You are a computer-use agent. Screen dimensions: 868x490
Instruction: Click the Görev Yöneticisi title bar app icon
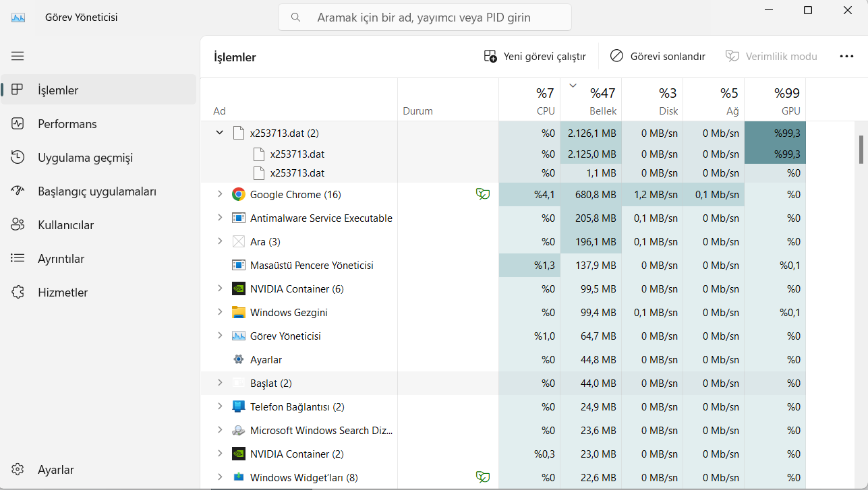point(18,18)
